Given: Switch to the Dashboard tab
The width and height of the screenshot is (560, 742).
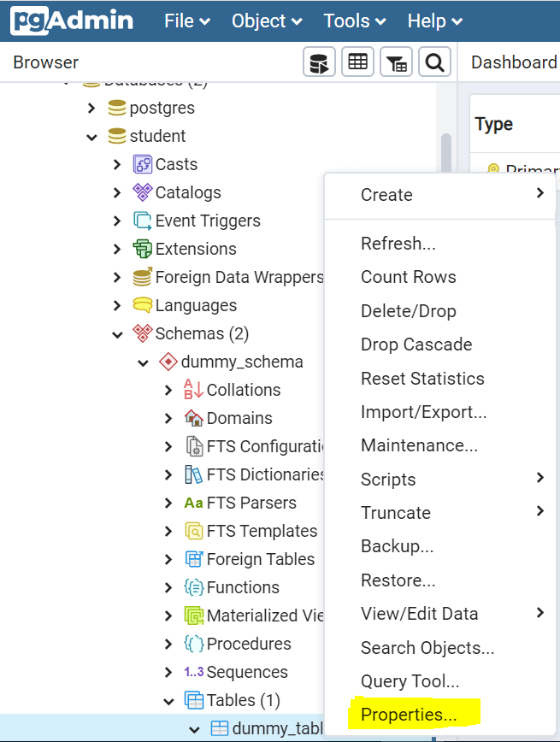Looking at the screenshot, I should [x=514, y=62].
